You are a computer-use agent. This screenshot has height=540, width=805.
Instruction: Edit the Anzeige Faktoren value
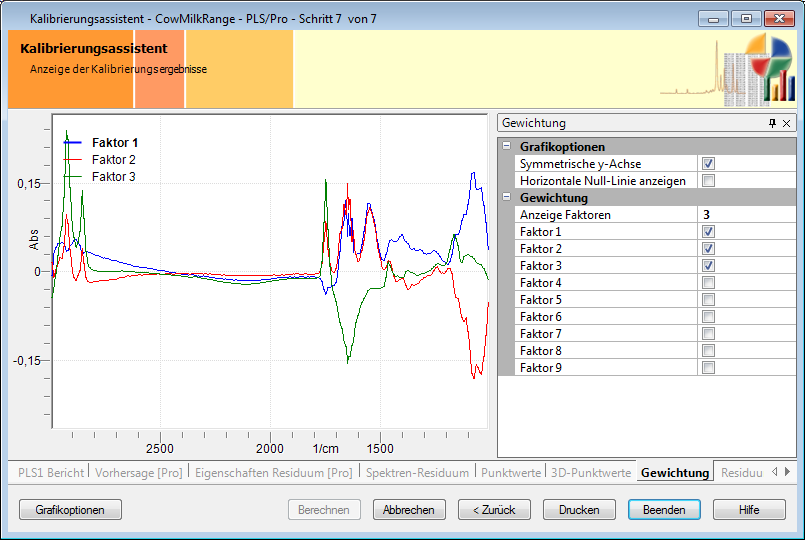745,215
